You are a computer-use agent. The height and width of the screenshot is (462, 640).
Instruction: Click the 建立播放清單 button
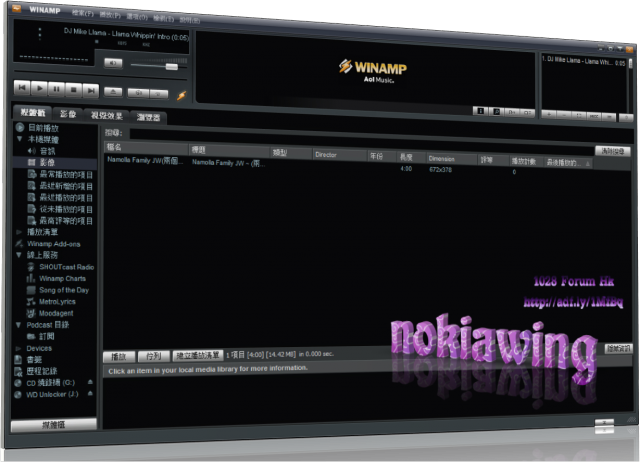[198, 355]
